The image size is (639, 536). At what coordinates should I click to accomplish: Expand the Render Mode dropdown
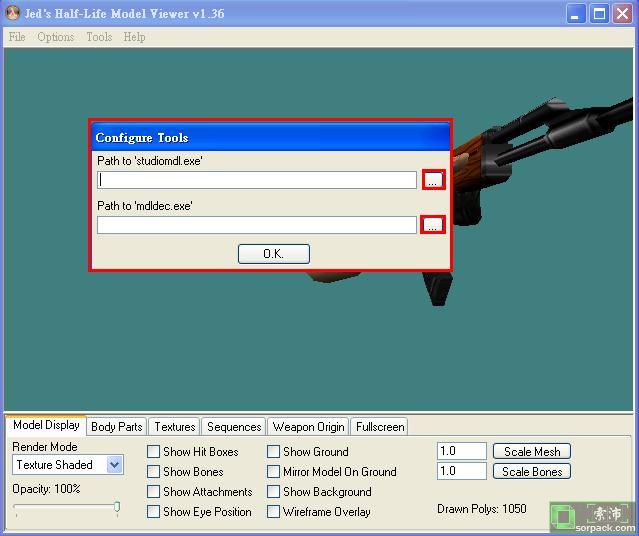tap(115, 465)
